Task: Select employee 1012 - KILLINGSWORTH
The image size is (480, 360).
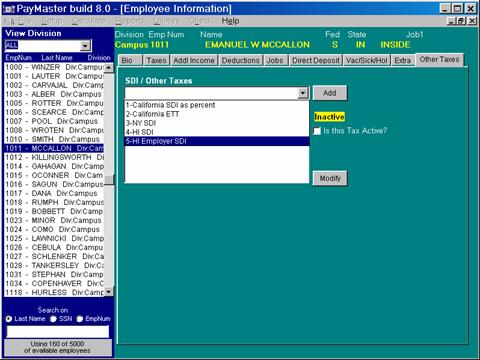Action: coord(54,157)
